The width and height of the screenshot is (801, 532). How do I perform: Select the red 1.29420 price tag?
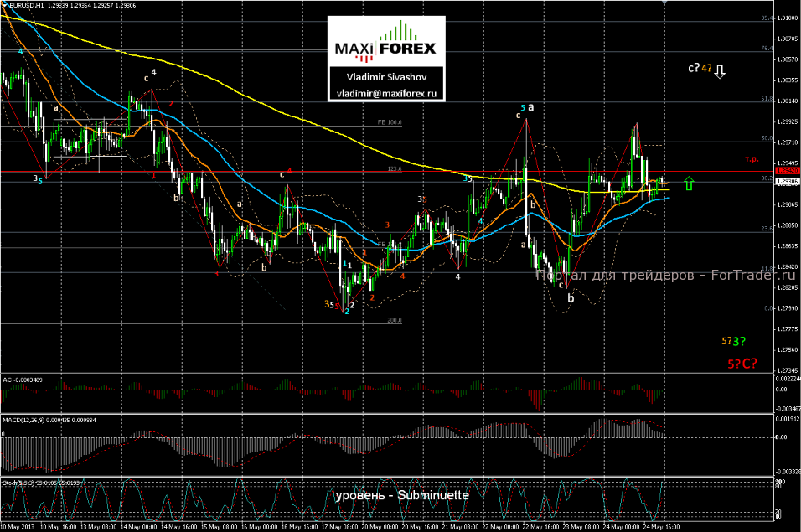pos(788,171)
